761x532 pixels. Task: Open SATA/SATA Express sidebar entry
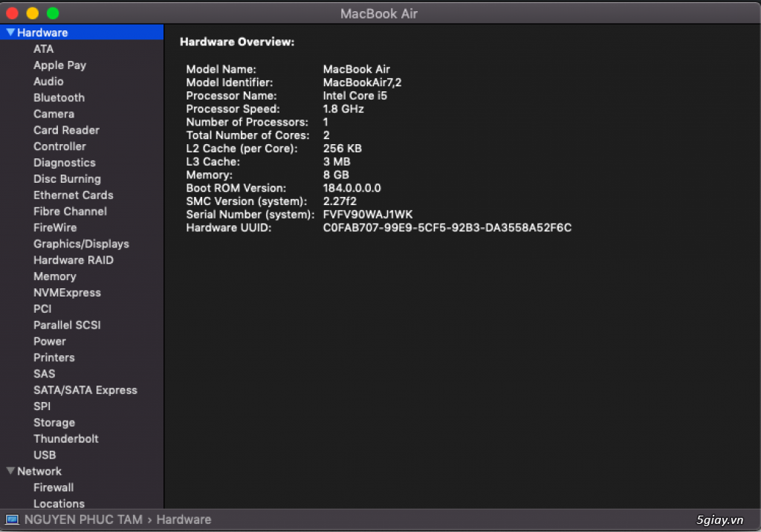(x=85, y=390)
